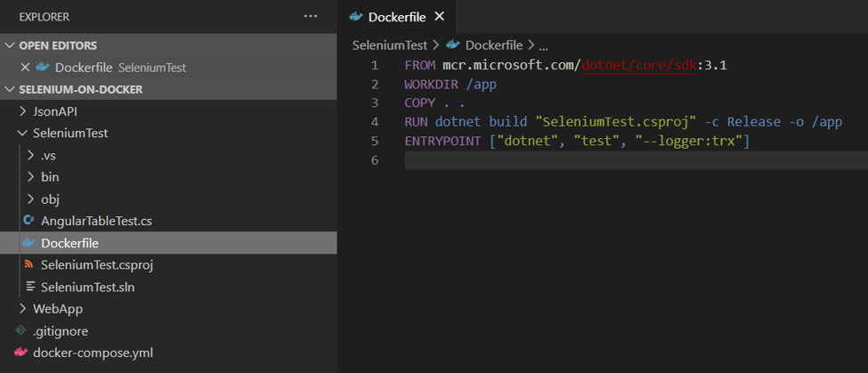Click the SeleniumTest breadcrumb segment

(390, 45)
